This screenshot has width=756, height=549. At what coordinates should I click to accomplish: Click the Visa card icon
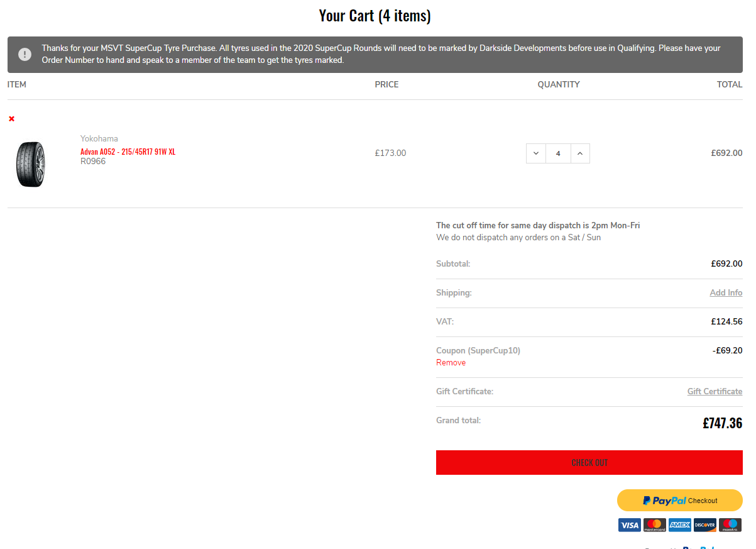629,525
